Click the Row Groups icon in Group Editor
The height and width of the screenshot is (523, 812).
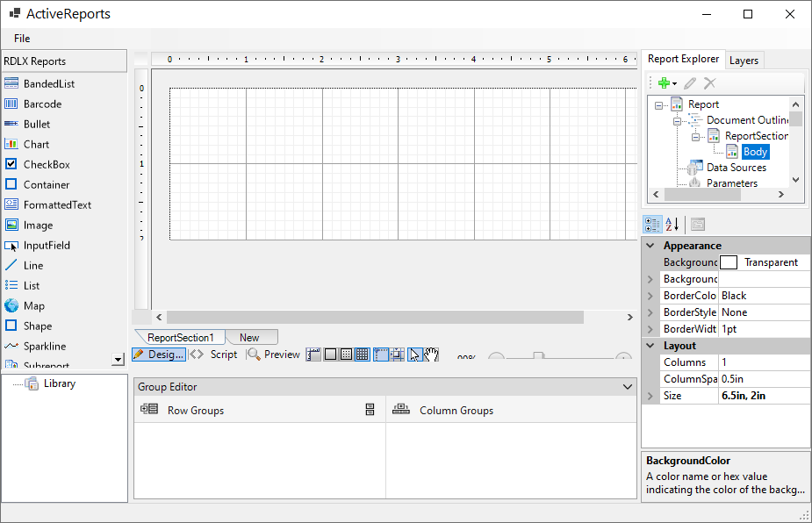click(x=149, y=409)
